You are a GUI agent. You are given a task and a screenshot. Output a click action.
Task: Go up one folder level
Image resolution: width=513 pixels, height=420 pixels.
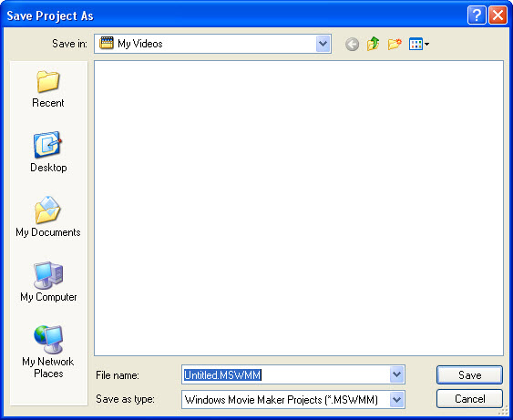pos(373,44)
